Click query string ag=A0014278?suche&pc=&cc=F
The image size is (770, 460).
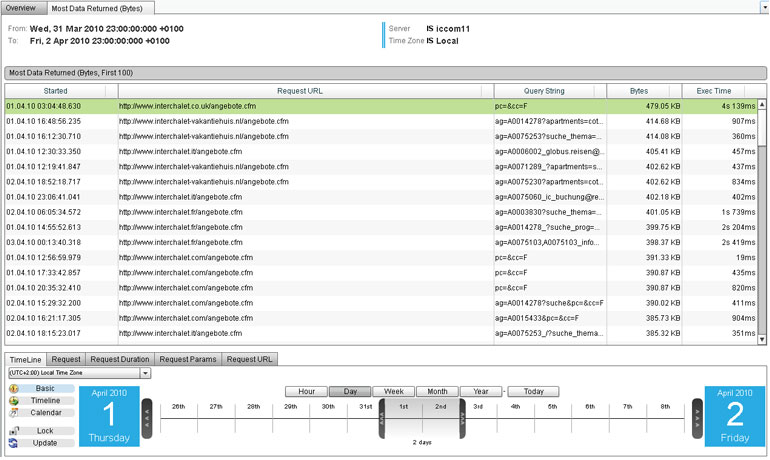tap(549, 303)
